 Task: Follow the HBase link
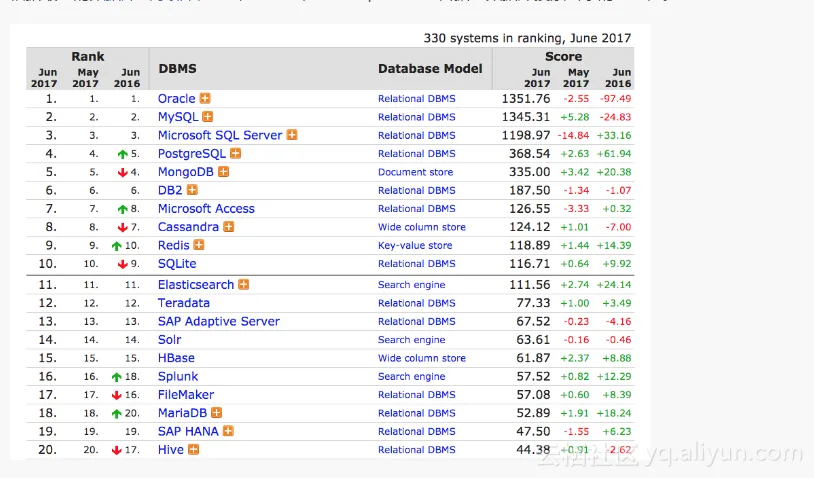176,358
